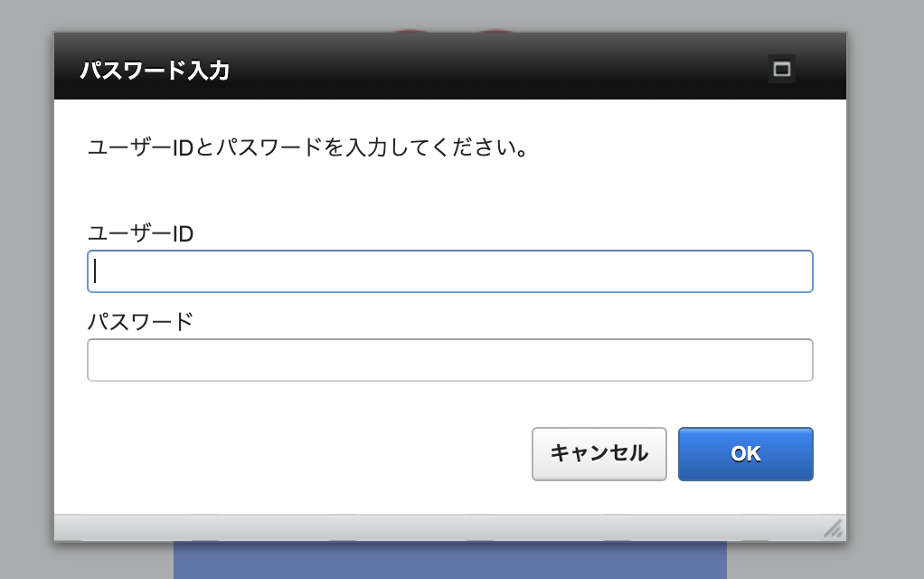Click the ユーザーIDとパスワードを入力してください instruction text
Viewport: 924px width, 579px height.
pyautogui.click(x=307, y=147)
